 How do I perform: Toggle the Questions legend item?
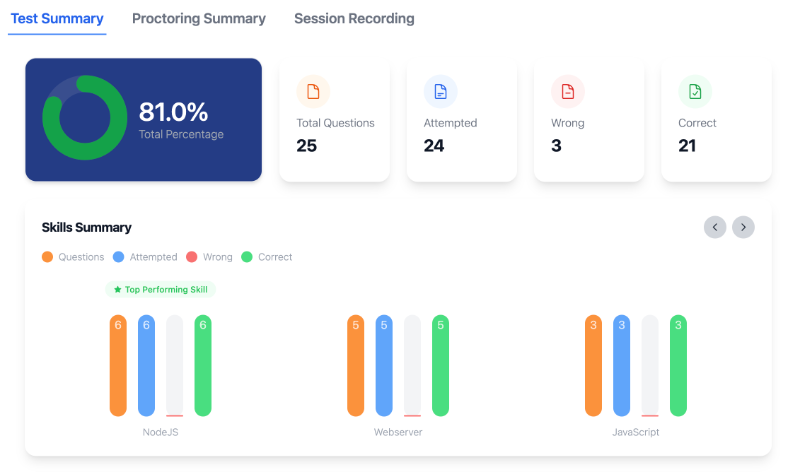point(73,257)
